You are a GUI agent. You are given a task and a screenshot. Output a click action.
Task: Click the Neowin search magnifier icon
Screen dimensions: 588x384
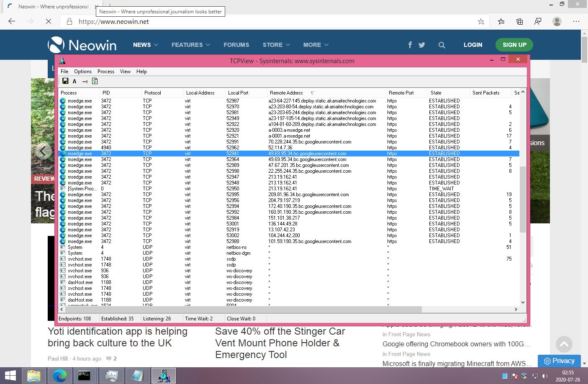[442, 45]
